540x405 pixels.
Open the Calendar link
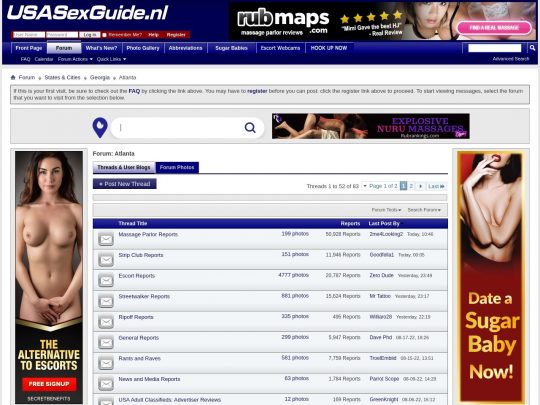44,59
